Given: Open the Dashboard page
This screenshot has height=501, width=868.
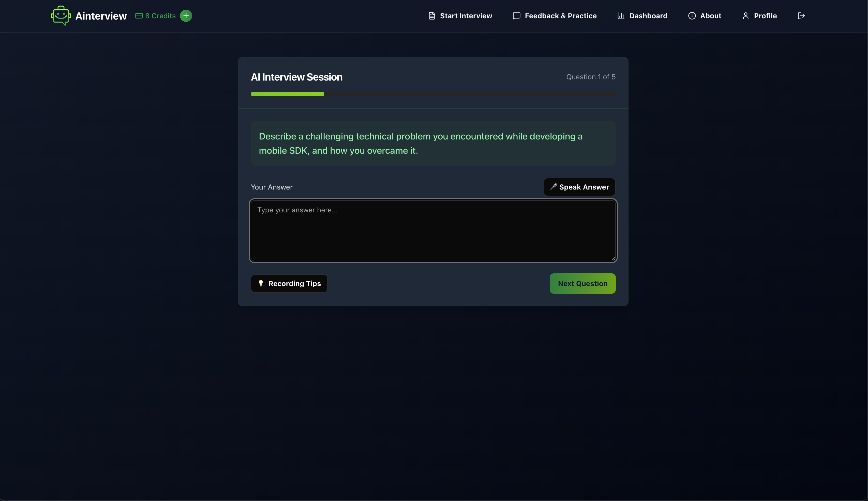Looking at the screenshot, I should click(648, 16).
